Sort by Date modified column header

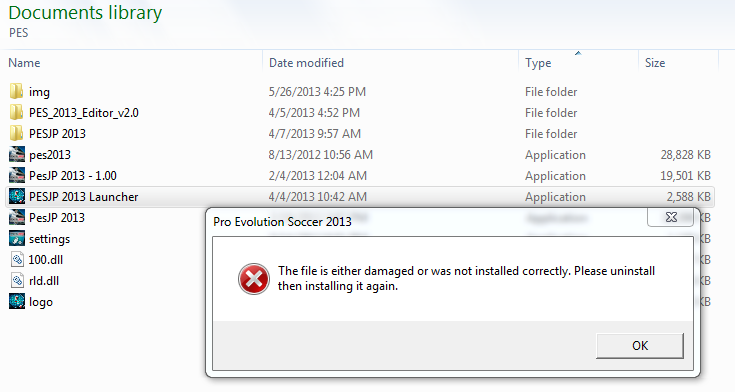tap(306, 63)
